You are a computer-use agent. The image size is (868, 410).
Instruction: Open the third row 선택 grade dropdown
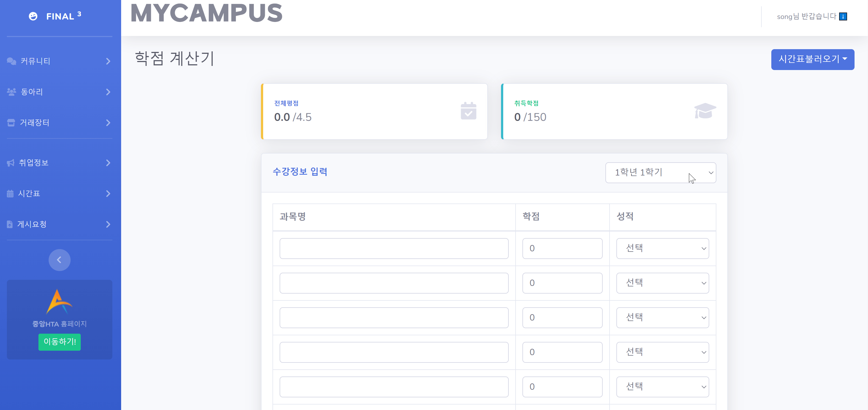662,317
